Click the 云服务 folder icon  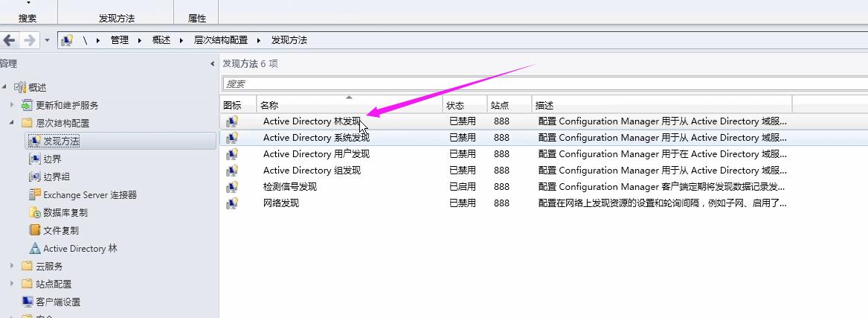pos(27,266)
